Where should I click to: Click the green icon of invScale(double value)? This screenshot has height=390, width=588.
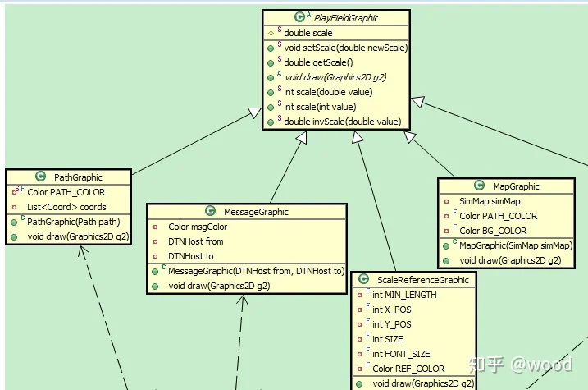[271, 122]
